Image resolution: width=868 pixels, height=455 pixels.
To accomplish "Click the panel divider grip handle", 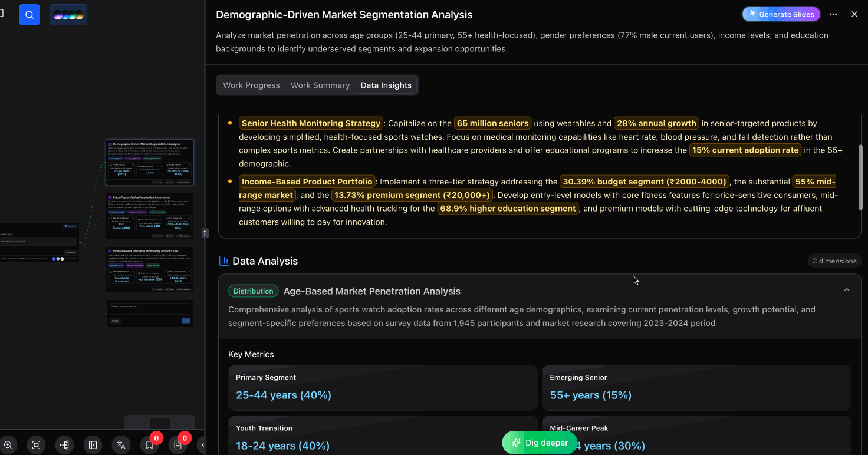I will 205,233.
